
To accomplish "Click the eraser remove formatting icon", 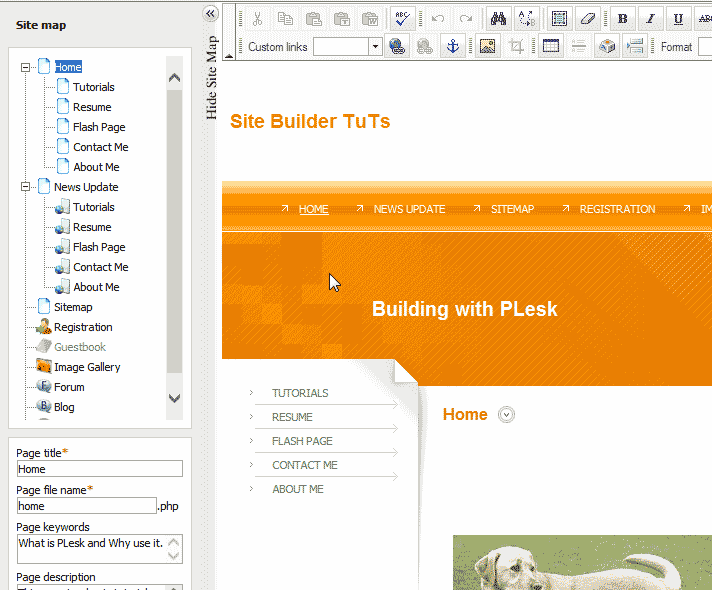I will [587, 19].
